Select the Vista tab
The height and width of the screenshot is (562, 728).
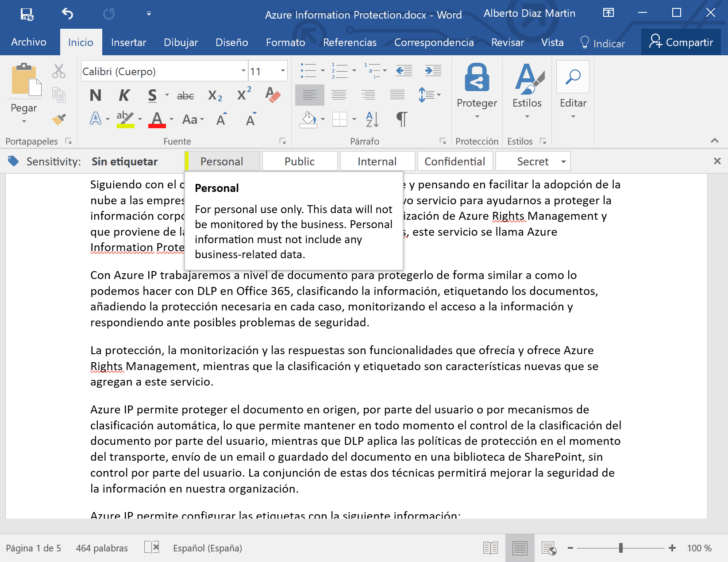(552, 42)
